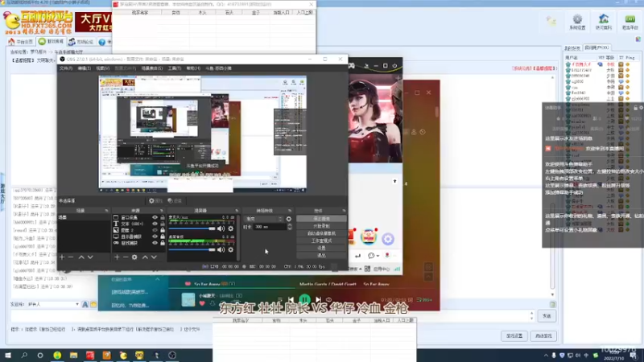Pop out the Scenes dock via header icon
This screenshot has width=644, height=362.
pyautogui.click(x=106, y=211)
